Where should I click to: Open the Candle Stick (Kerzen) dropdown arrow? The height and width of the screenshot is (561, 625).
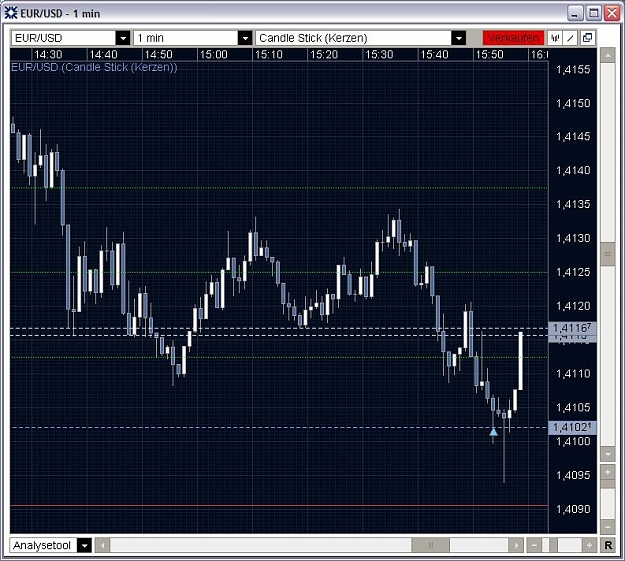(459, 38)
